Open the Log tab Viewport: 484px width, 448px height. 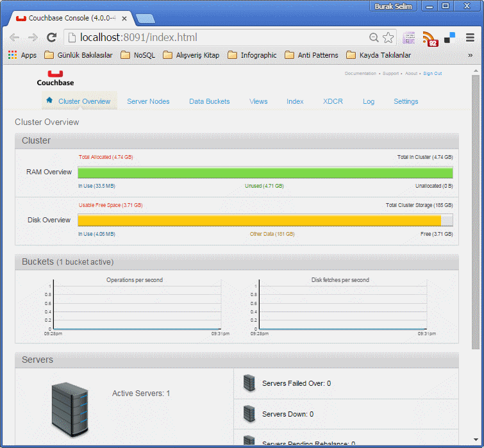(369, 101)
